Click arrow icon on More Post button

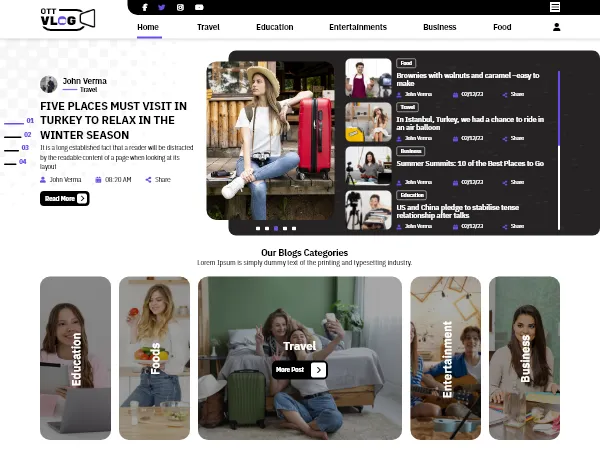point(318,370)
